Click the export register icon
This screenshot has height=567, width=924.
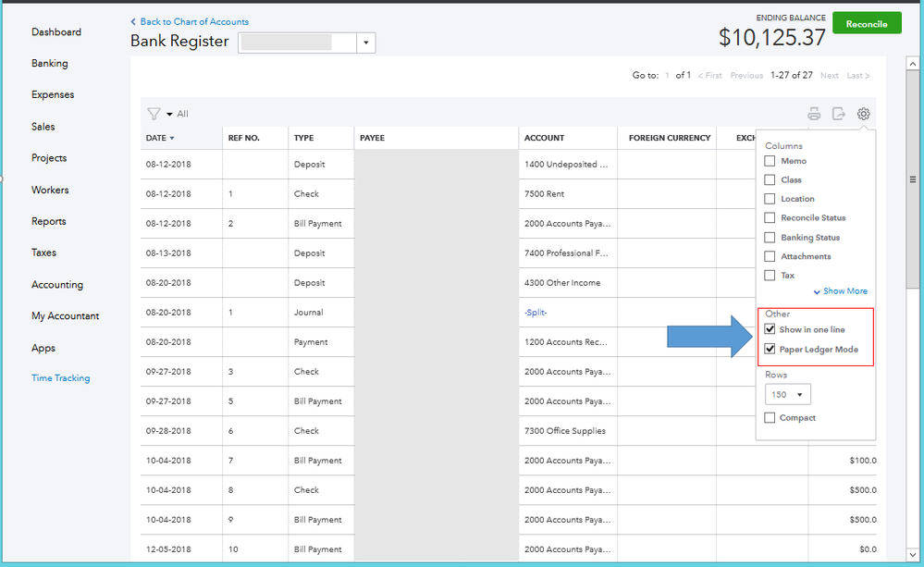point(839,114)
